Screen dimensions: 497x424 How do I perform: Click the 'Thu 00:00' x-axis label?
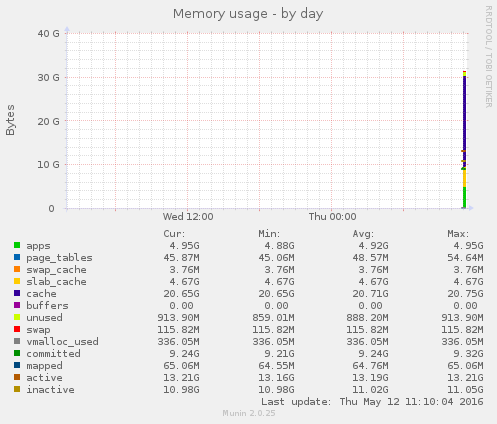[x=332, y=217]
